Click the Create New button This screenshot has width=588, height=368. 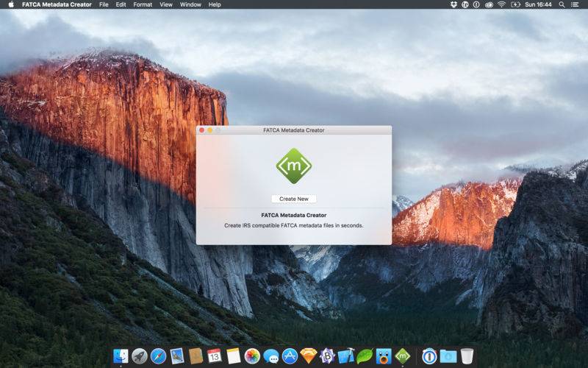(x=293, y=199)
